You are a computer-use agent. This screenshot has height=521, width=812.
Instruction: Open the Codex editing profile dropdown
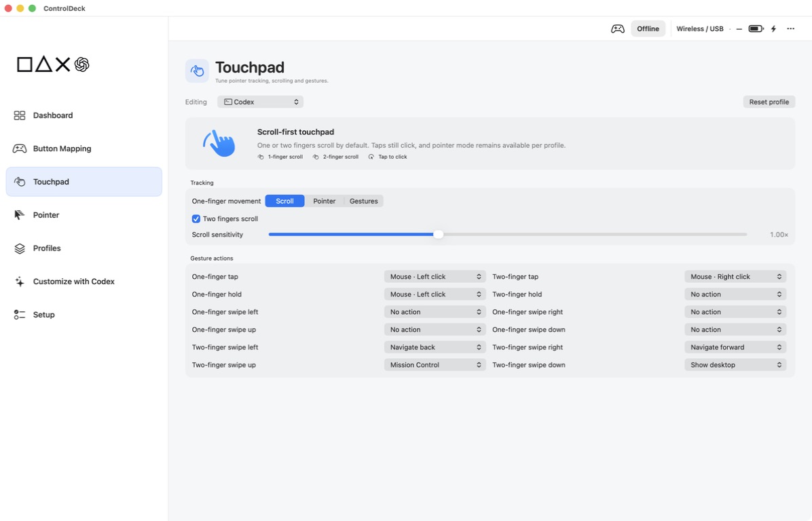point(260,102)
